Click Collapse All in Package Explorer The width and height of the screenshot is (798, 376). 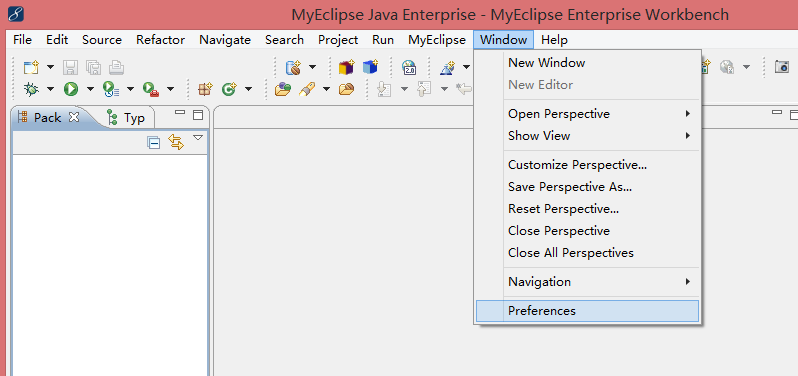pos(154,143)
